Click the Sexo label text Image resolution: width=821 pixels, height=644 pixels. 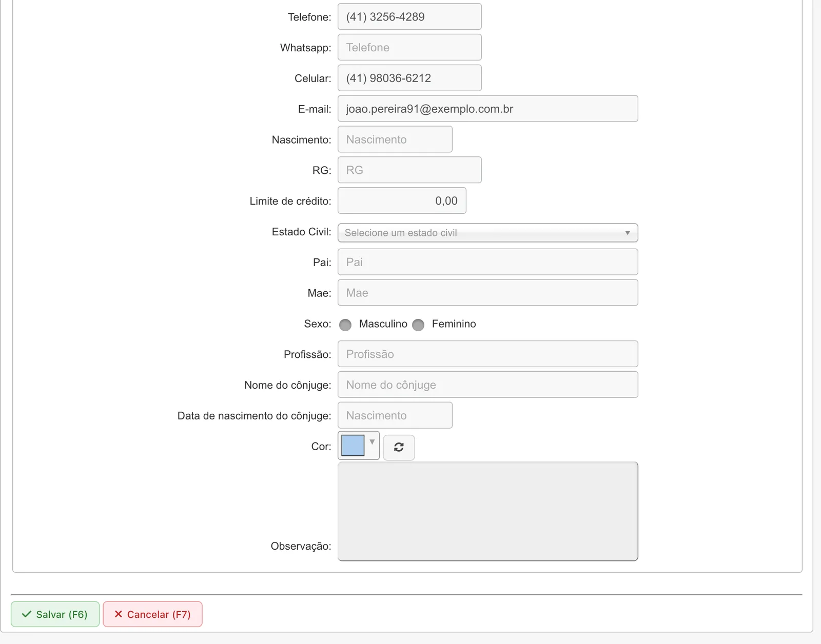pyautogui.click(x=318, y=324)
